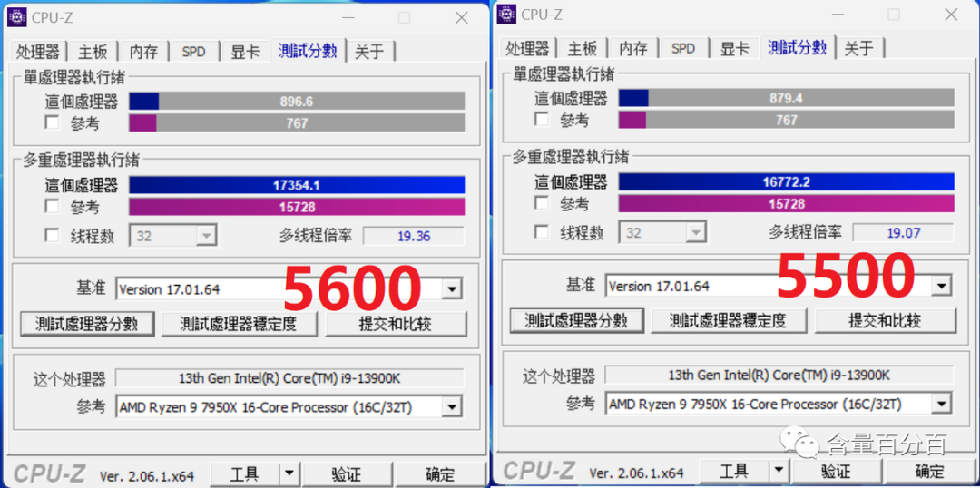This screenshot has height=488, width=980.
Task: Expand thread count 32 dropdown in right window
Action: (696, 233)
